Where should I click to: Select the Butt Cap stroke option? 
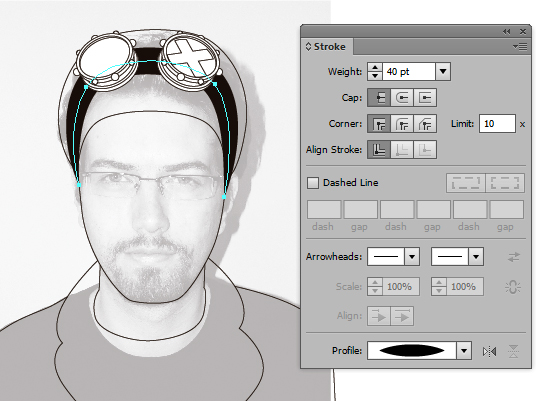379,98
